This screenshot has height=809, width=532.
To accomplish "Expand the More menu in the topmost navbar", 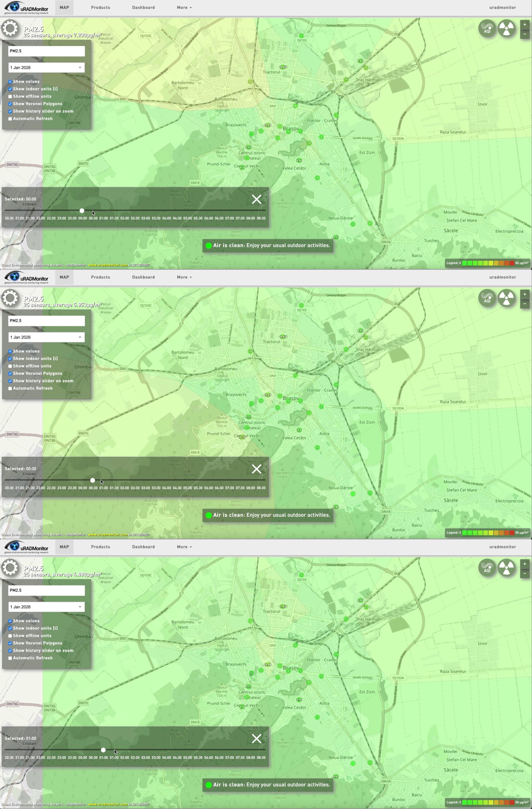I will pyautogui.click(x=184, y=8).
